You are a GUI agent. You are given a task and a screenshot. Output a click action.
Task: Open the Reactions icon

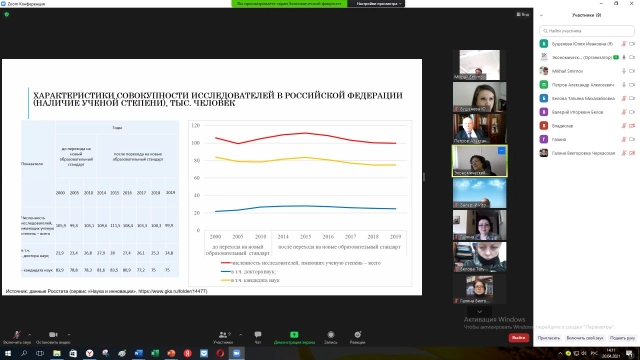[x=358, y=335]
